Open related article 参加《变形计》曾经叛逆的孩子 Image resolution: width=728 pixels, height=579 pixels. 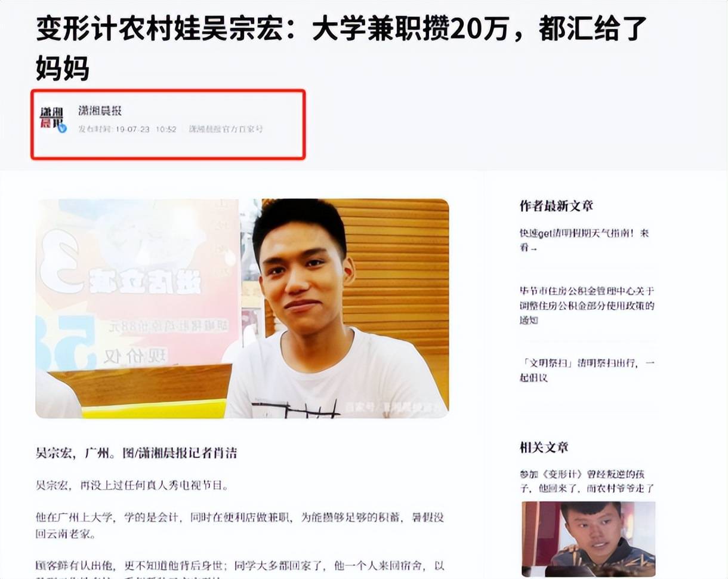pos(587,481)
